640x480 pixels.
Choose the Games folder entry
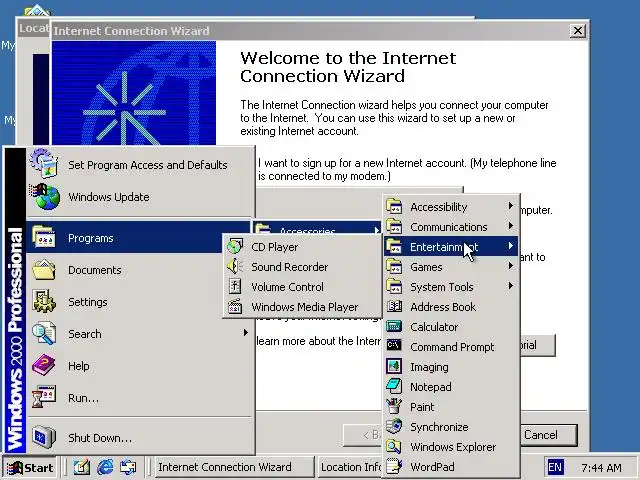[x=451, y=267]
